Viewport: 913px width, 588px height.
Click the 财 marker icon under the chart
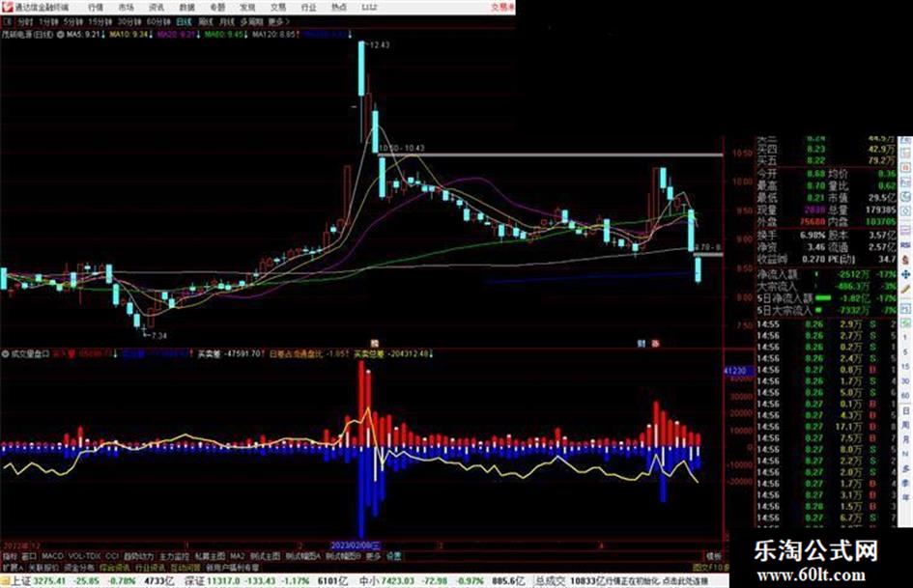point(642,344)
